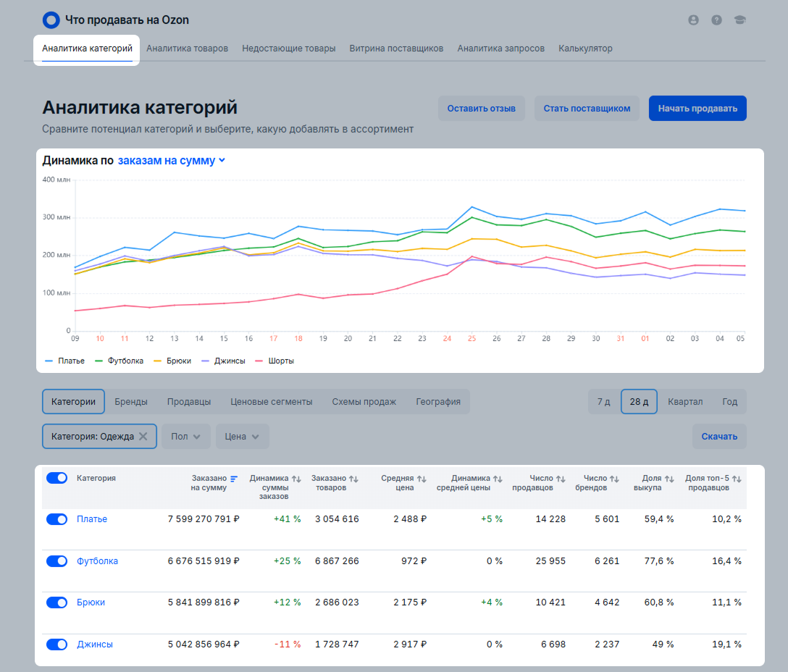The height and width of the screenshot is (672, 788).
Task: Select the 'Ценовые сегменты' tab
Action: coord(272,402)
